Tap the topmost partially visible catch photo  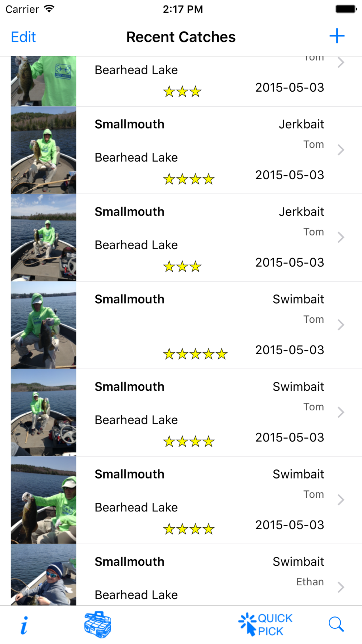[43, 81]
